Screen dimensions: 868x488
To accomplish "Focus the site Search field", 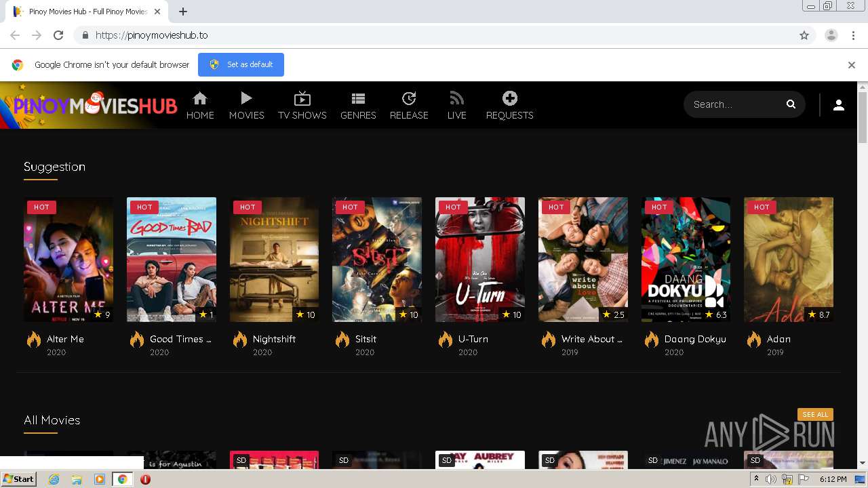I will click(735, 104).
